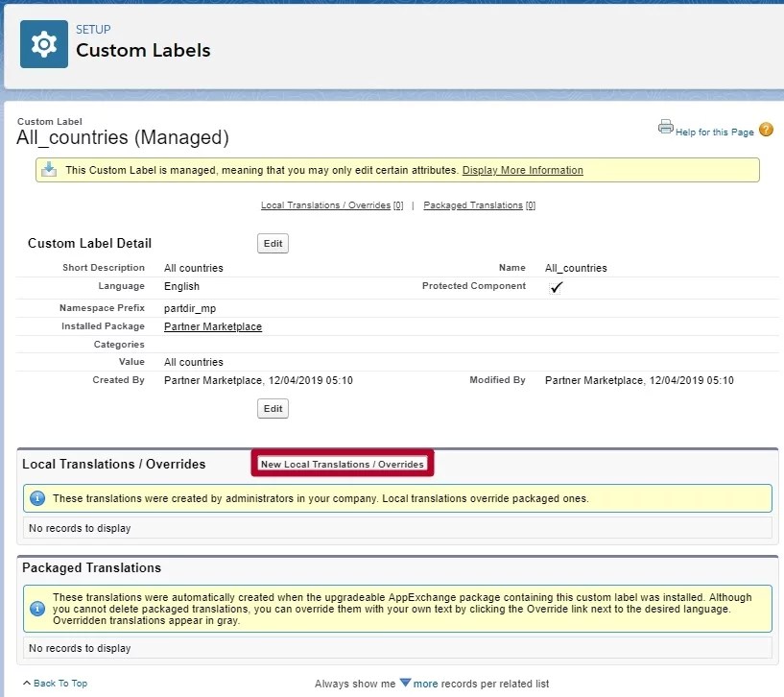Image resolution: width=784 pixels, height=697 pixels.
Task: Open the Display More Information link
Action: (522, 170)
